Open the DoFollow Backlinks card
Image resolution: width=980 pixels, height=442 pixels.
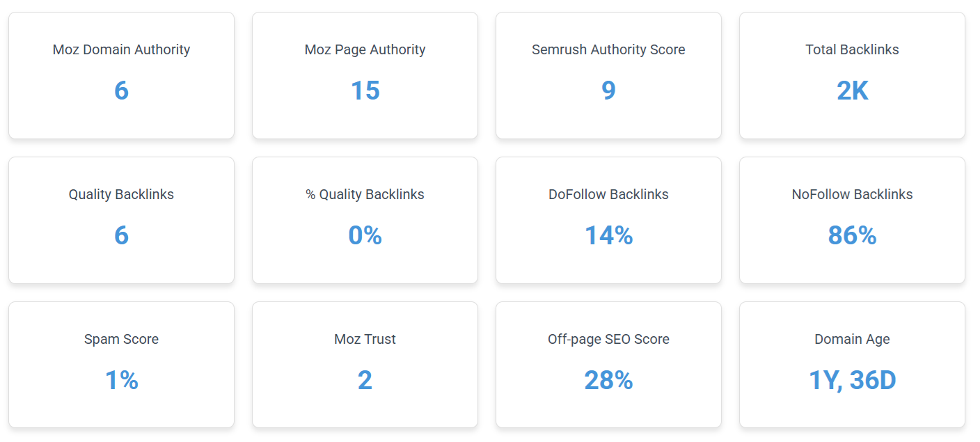pos(608,220)
